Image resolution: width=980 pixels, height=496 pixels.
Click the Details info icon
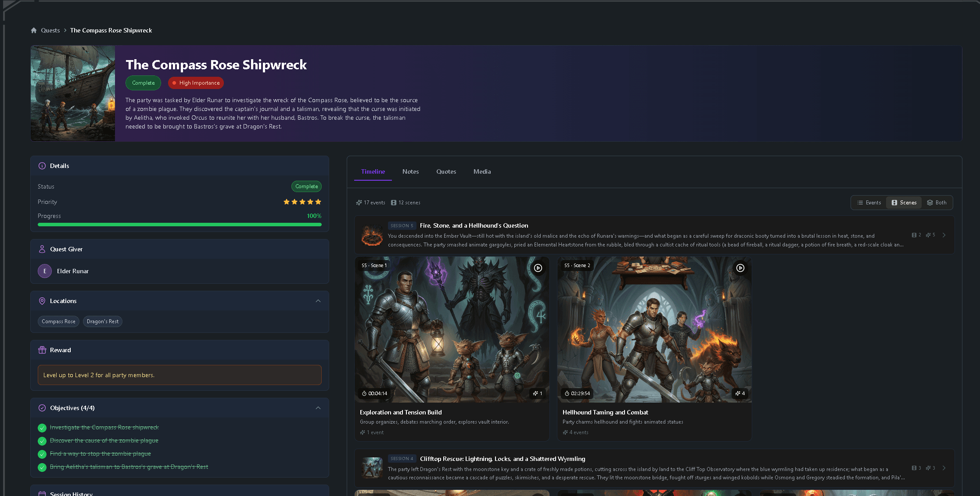[x=42, y=166]
